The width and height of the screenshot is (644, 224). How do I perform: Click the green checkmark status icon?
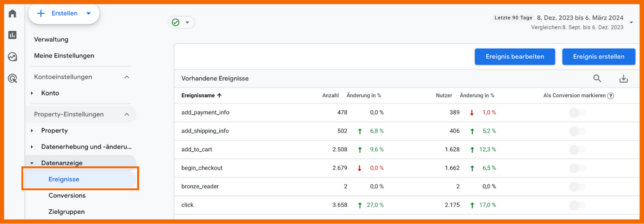pyautogui.click(x=176, y=22)
